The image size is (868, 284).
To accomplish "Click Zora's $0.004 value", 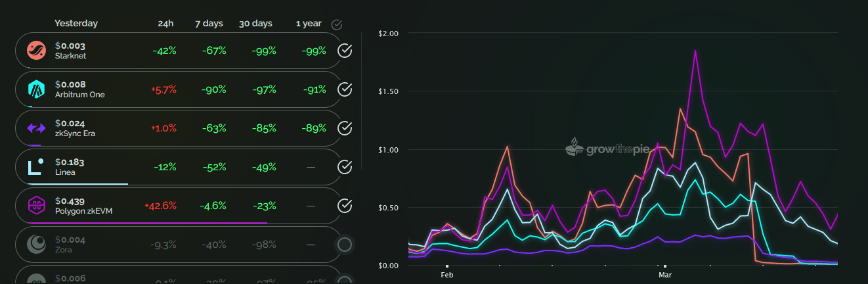I will tap(70, 240).
